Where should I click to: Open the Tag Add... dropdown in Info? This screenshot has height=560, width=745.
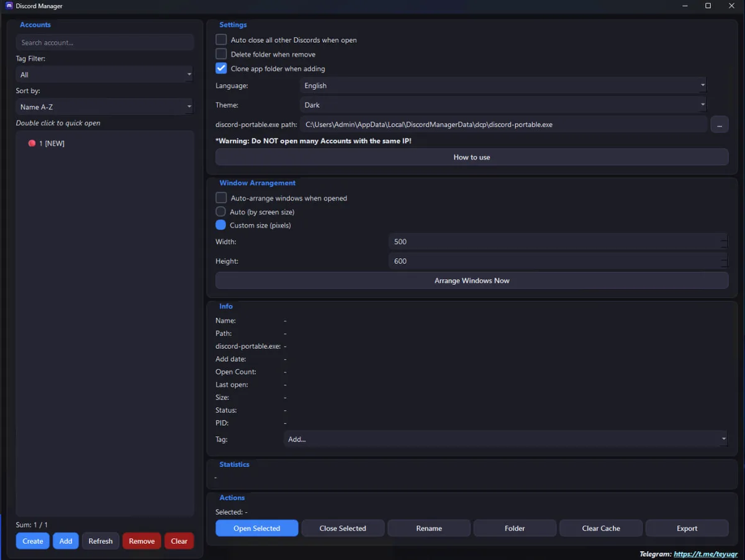click(506, 439)
